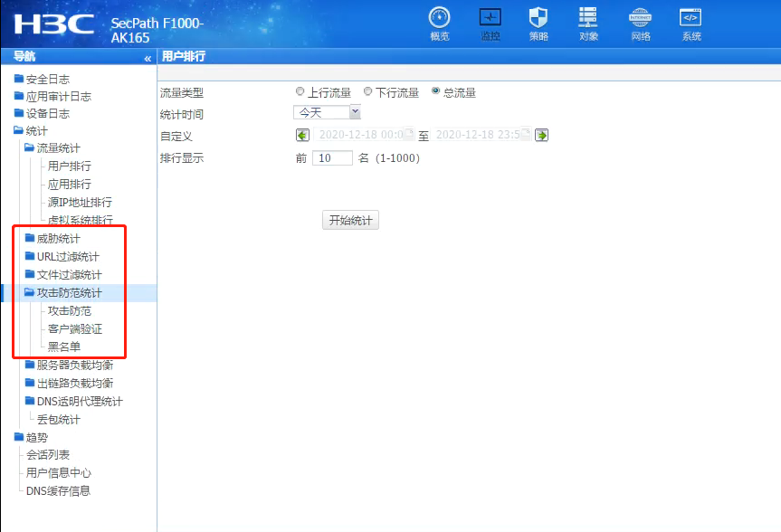Click folder icon beside 安全日志
Screen dimensions: 781x532
point(19,78)
